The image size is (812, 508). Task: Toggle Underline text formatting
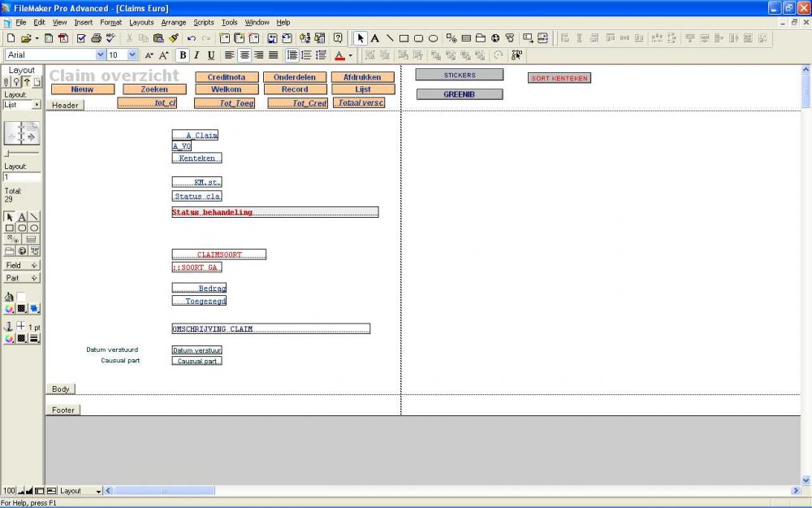tap(211, 55)
